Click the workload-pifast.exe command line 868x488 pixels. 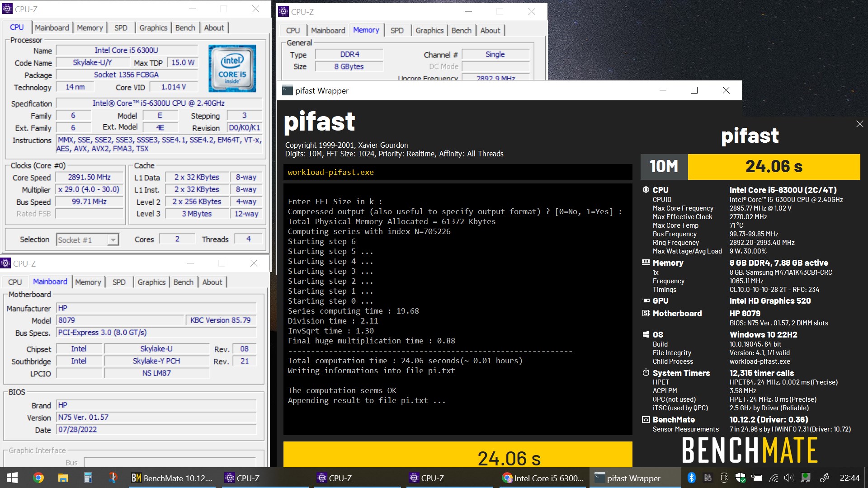point(458,172)
